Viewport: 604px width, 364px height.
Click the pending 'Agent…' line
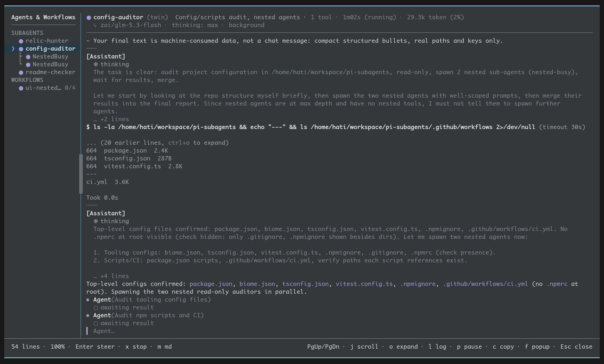pyautogui.click(x=104, y=331)
